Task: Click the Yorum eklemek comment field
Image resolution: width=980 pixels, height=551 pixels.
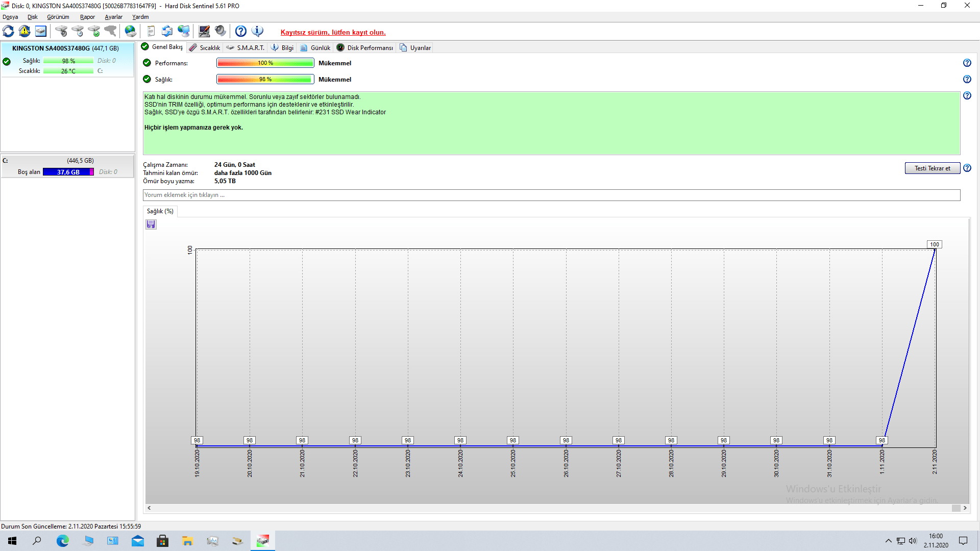Action: [551, 195]
